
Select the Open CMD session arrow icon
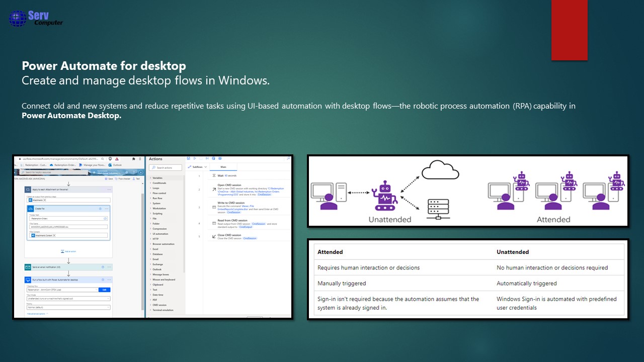tap(214, 190)
